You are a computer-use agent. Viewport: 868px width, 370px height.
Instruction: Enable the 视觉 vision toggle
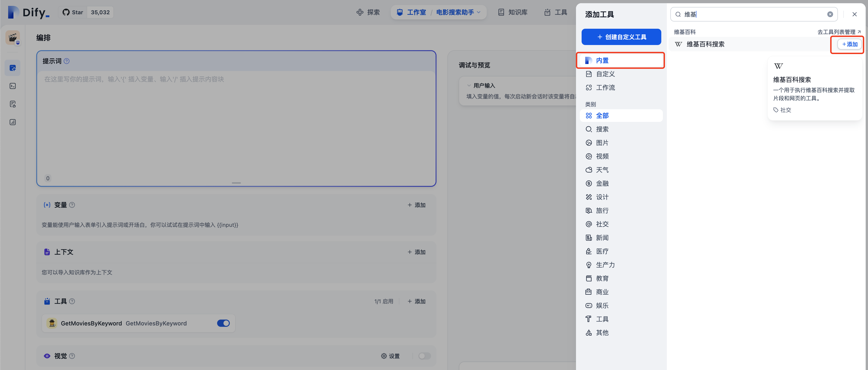[424, 356]
